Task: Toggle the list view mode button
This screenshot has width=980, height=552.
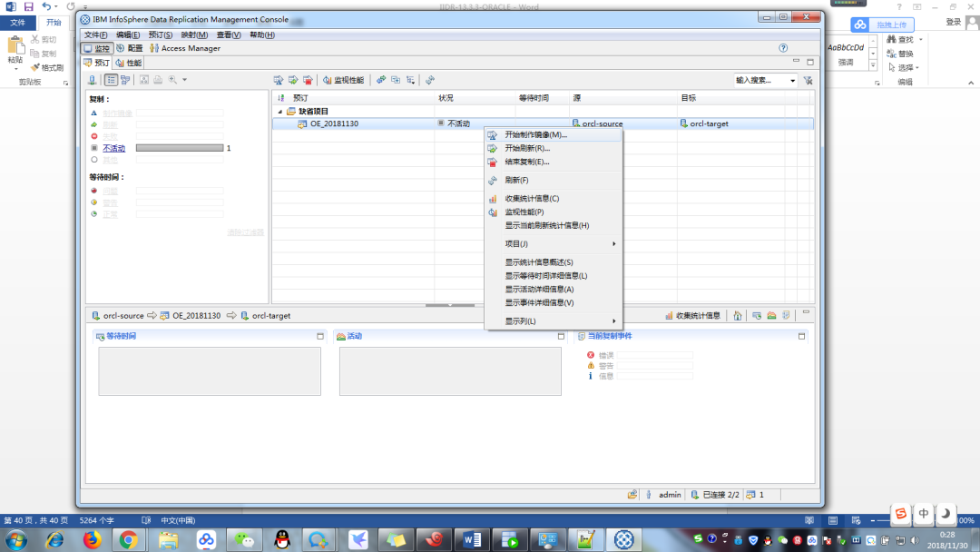Action: point(111,80)
